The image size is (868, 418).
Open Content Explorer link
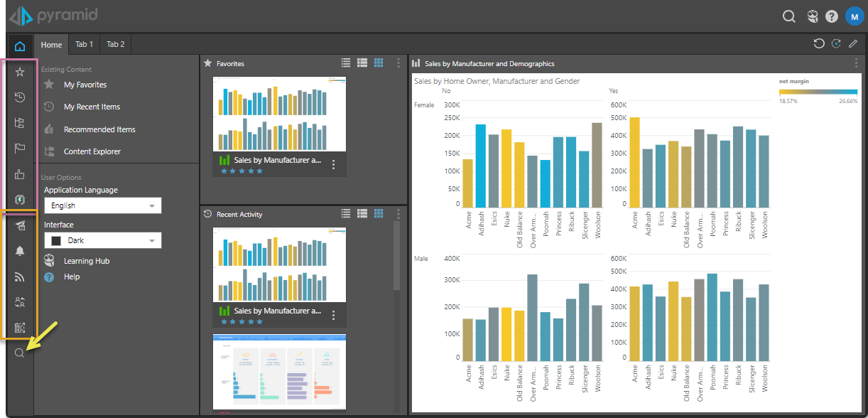pos(92,151)
